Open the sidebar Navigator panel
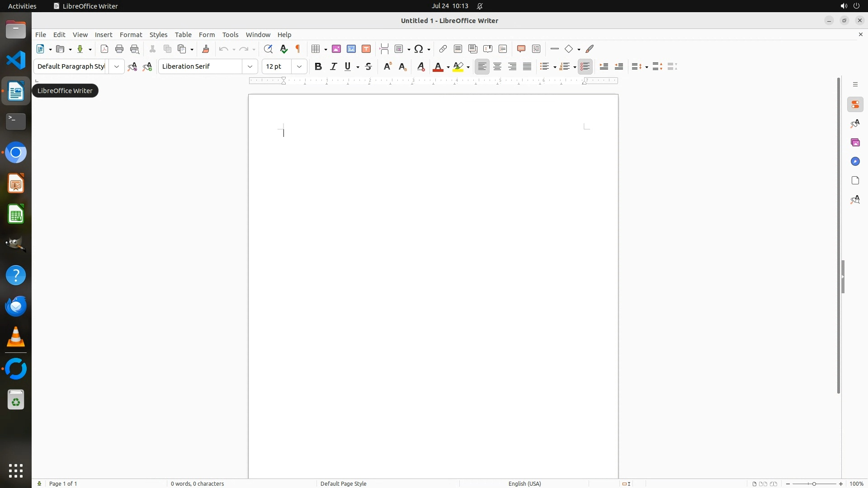This screenshot has height=488, width=868. tap(855, 162)
